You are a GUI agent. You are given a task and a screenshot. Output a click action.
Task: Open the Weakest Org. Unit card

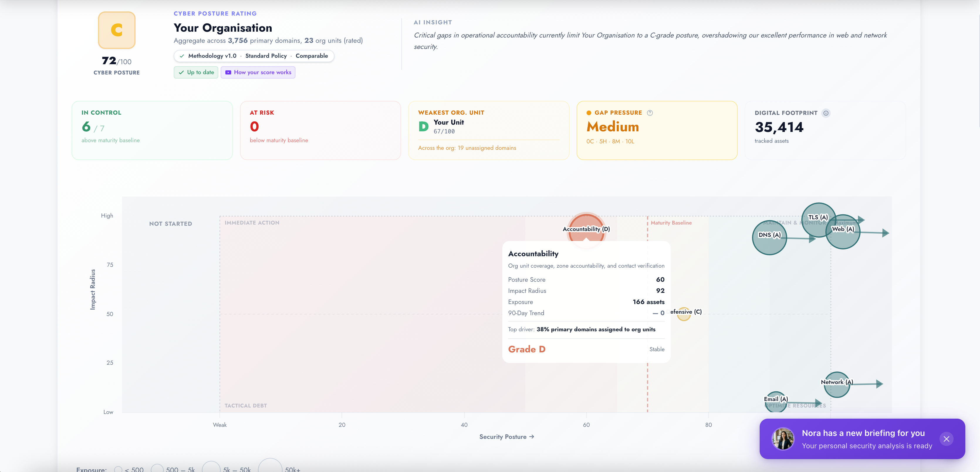tap(489, 130)
